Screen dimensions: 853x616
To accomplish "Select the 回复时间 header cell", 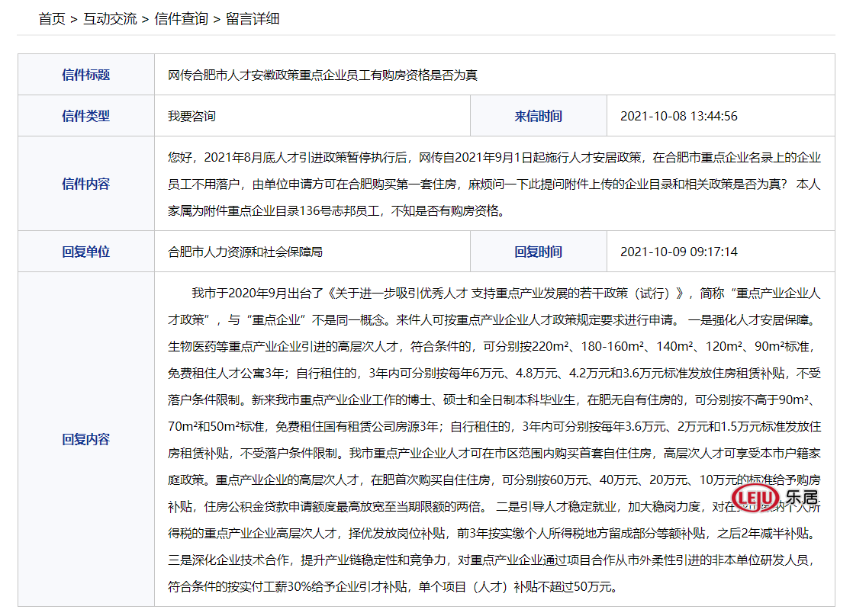I will click(539, 252).
